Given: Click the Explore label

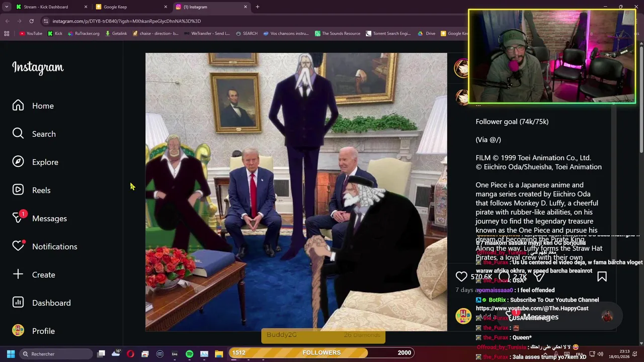Looking at the screenshot, I should 45,162.
